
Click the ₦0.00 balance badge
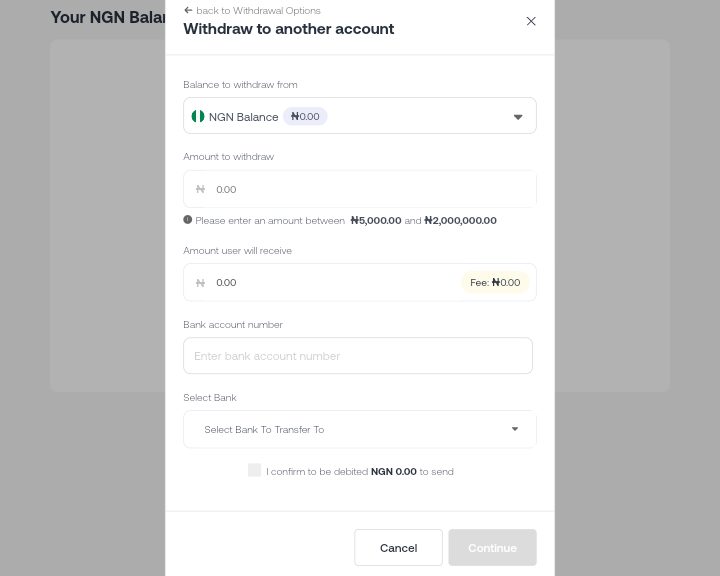point(305,117)
